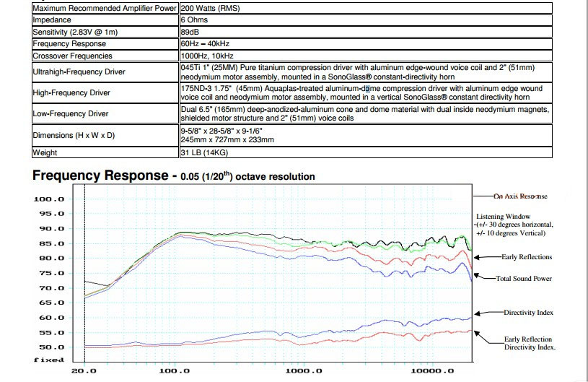The image size is (588, 382).
Task: Click the "200 Watts (RMS)" table value
Action: point(212,9)
